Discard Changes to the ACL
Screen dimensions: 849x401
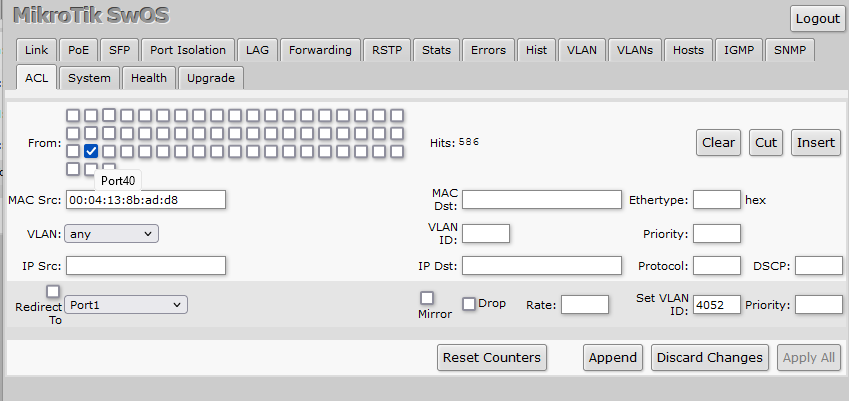tap(709, 358)
